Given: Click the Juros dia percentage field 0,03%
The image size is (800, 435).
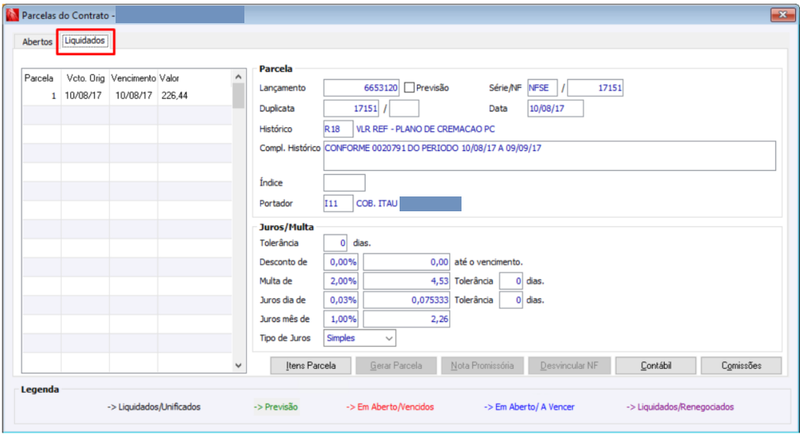Looking at the screenshot, I should tap(341, 300).
